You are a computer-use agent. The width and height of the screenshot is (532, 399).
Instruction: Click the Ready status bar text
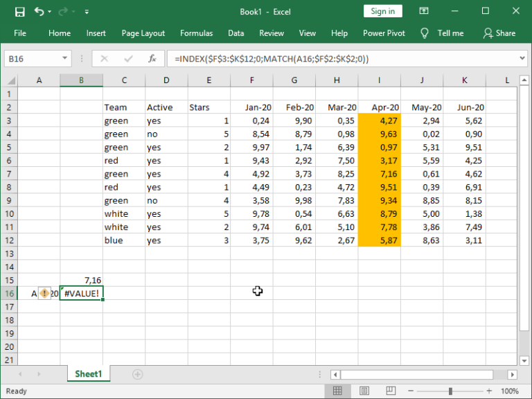pos(17,391)
